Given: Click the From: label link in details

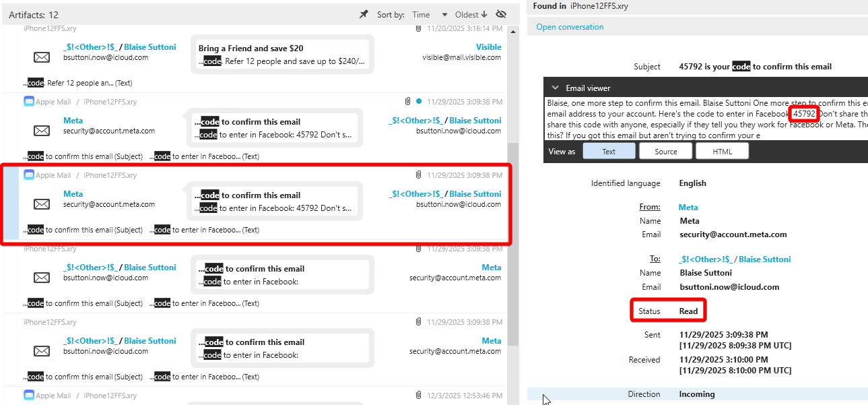Looking at the screenshot, I should 650,208.
